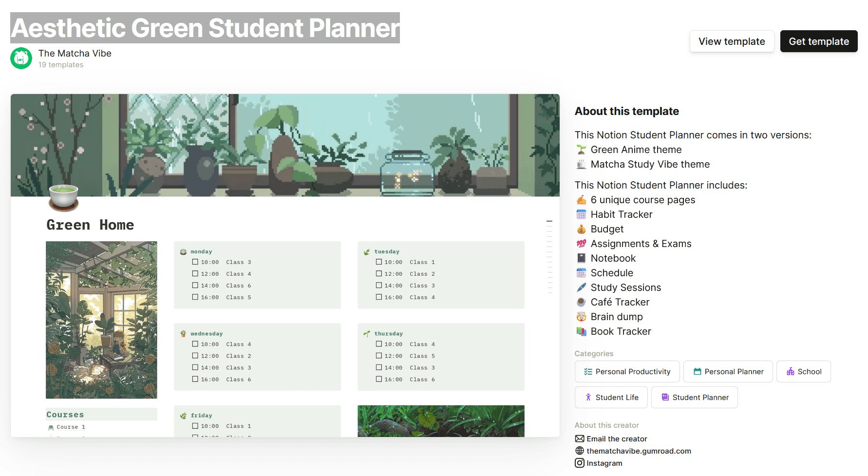Open Email the creator link
The width and height of the screenshot is (868, 476).
click(x=617, y=439)
